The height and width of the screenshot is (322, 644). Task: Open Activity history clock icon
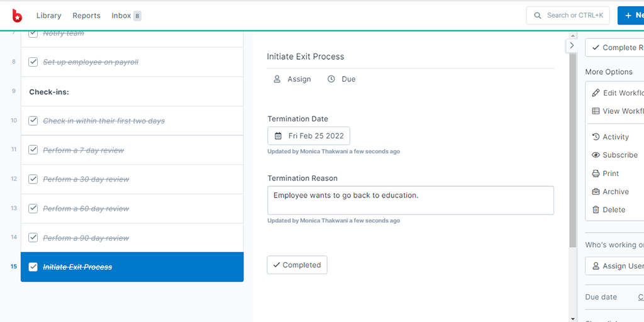pyautogui.click(x=596, y=136)
